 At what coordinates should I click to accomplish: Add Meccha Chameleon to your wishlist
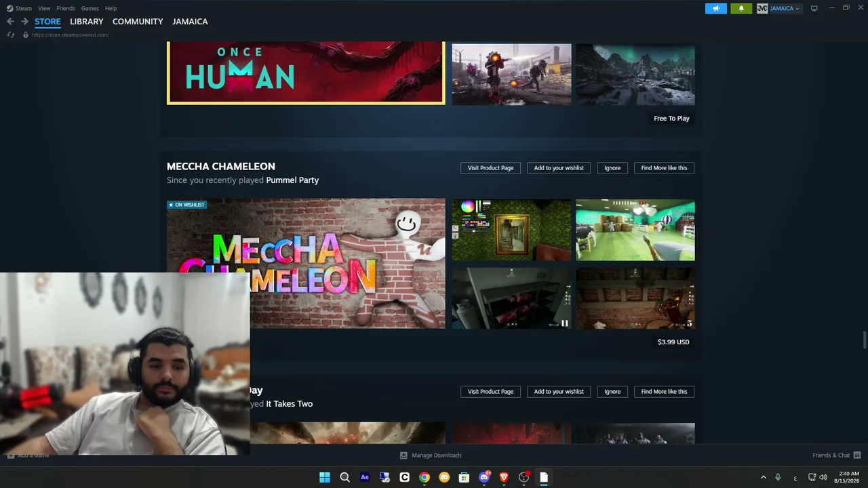[559, 168]
